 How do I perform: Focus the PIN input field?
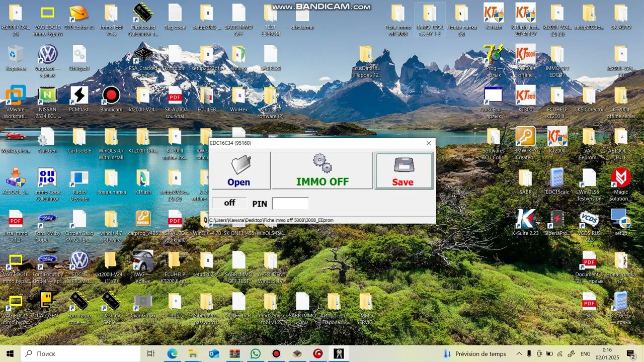pyautogui.click(x=290, y=203)
